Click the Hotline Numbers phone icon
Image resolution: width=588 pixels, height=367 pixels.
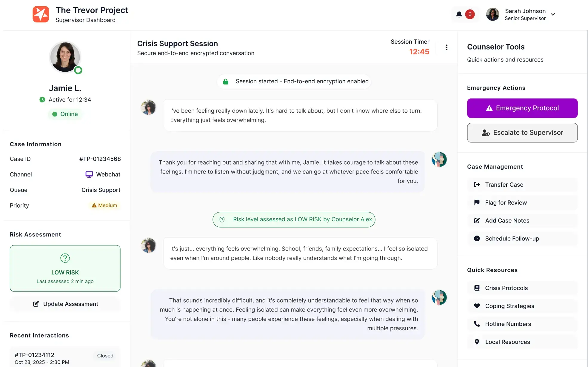[x=477, y=324]
